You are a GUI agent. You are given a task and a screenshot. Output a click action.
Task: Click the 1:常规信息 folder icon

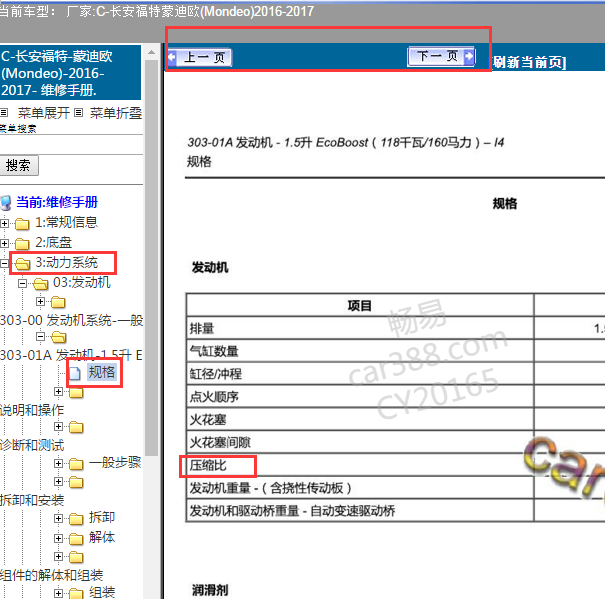(22, 223)
